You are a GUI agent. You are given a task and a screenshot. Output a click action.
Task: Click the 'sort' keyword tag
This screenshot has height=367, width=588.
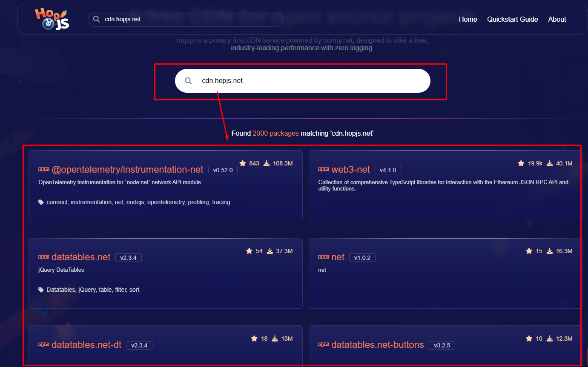coord(135,290)
